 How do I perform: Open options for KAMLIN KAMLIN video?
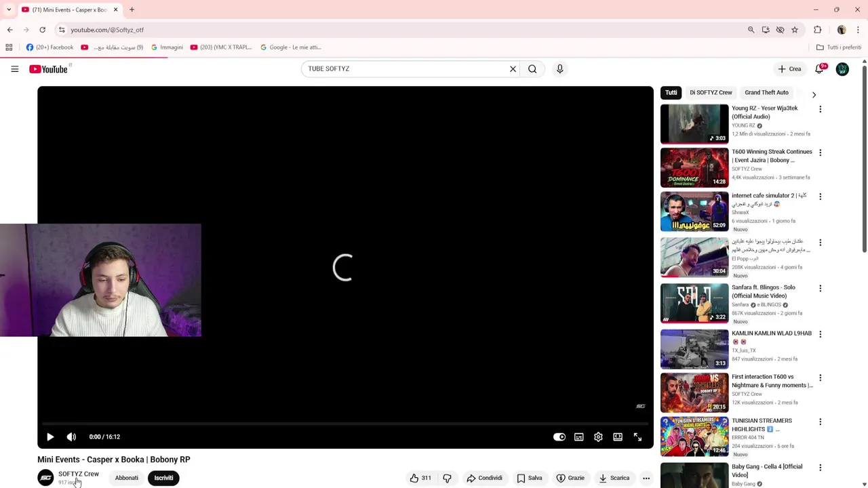[x=820, y=334]
